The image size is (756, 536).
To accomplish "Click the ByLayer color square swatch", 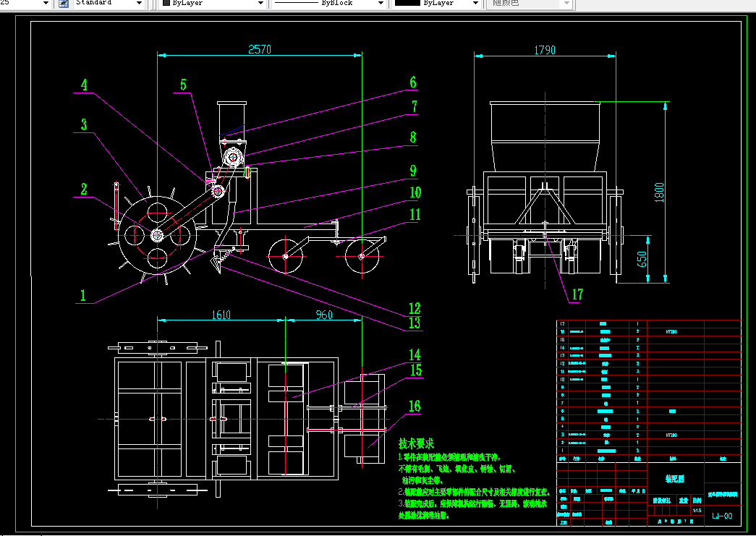I will [166, 3].
